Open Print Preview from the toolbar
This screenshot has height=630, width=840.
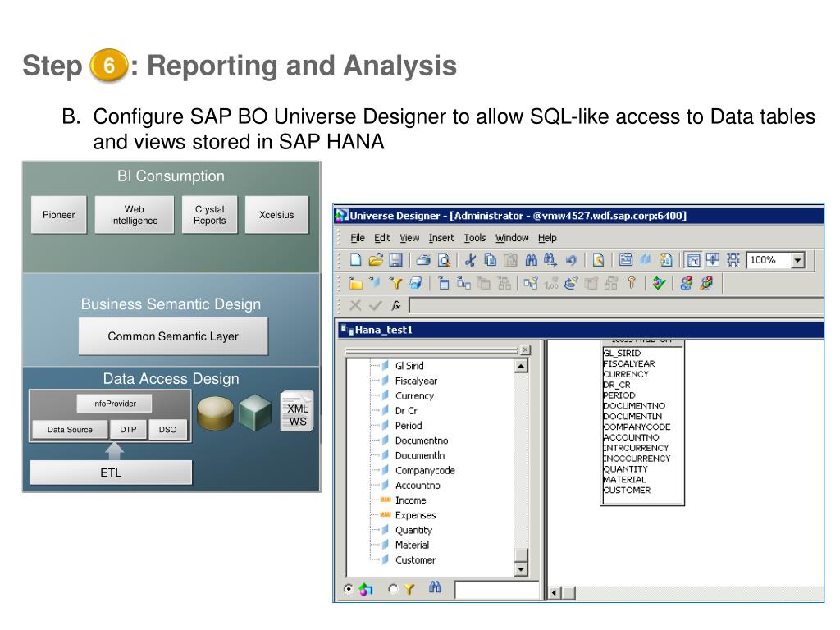[x=444, y=260]
